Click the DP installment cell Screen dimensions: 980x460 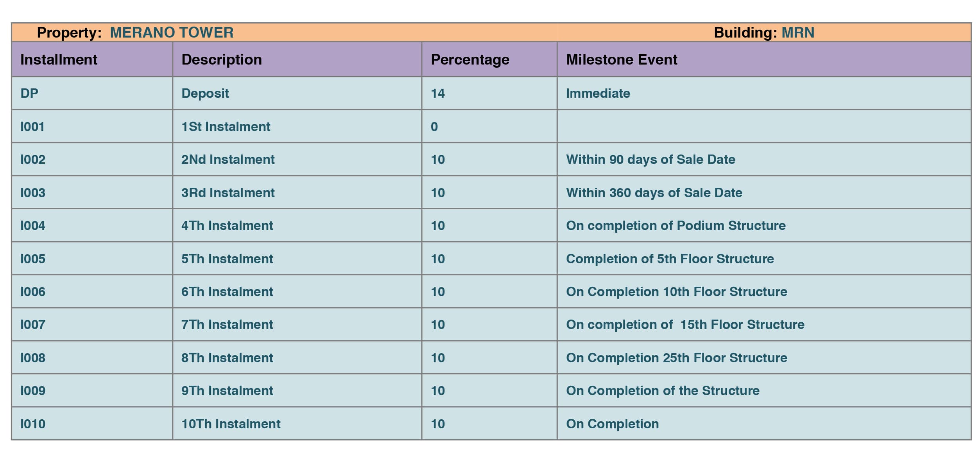29,93
